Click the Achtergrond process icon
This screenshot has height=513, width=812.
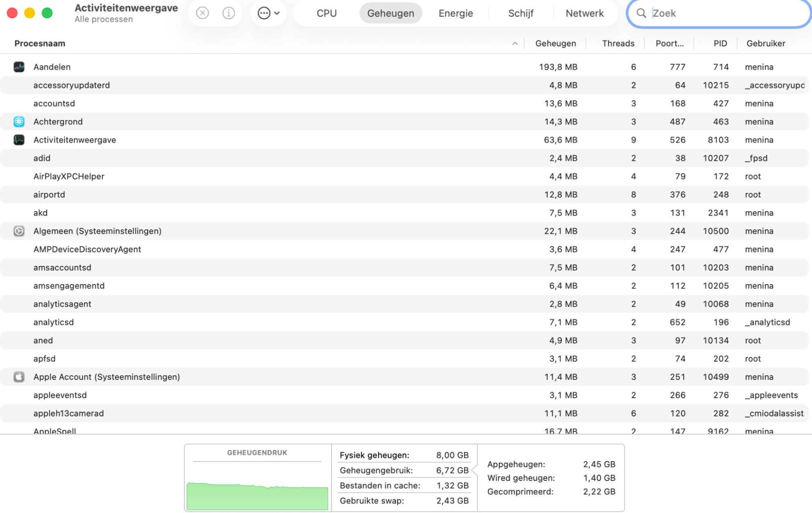pyautogui.click(x=19, y=122)
